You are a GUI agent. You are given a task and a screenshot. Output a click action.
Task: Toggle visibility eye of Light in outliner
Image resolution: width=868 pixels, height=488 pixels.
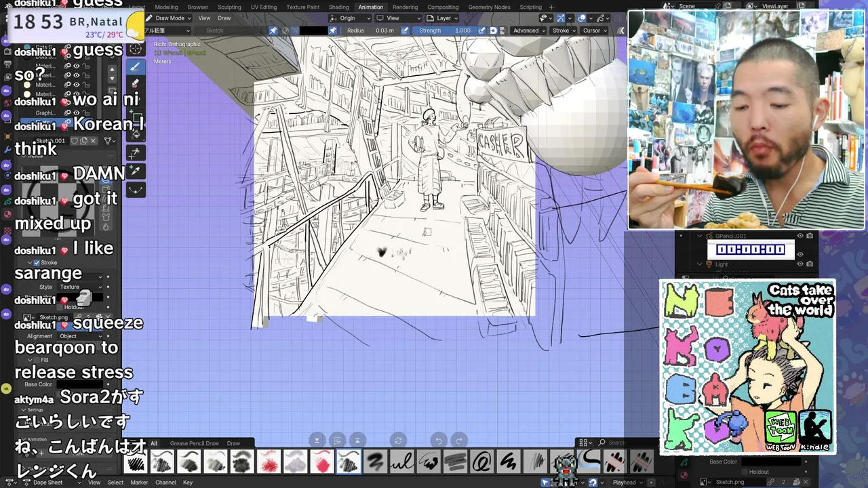(x=800, y=264)
